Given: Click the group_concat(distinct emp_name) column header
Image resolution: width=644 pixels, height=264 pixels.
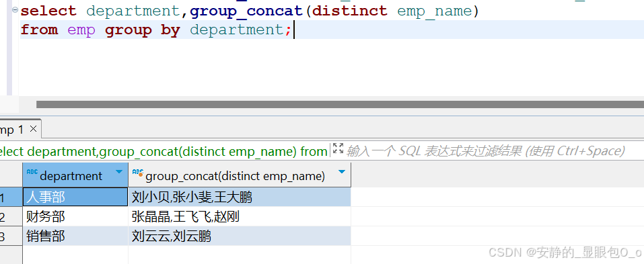Looking at the screenshot, I should click(240, 175).
